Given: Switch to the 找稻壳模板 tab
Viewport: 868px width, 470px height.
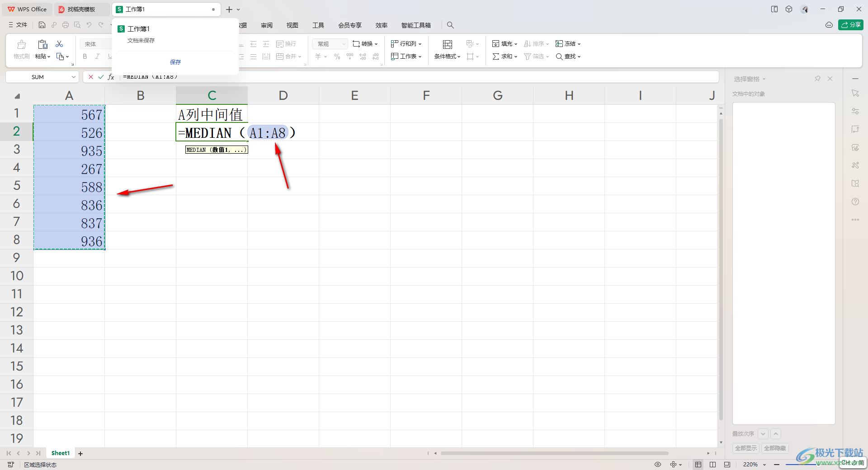Looking at the screenshot, I should click(81, 9).
